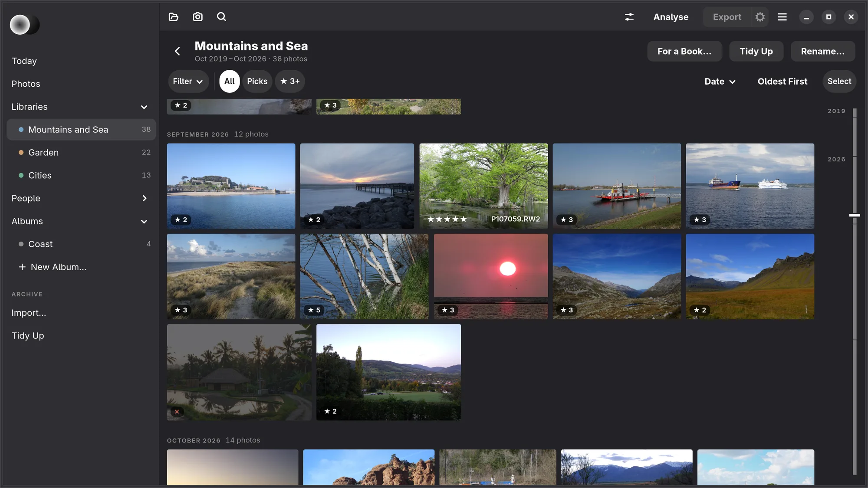Expand the People section chevron
This screenshot has width=868, height=488.
click(x=144, y=198)
